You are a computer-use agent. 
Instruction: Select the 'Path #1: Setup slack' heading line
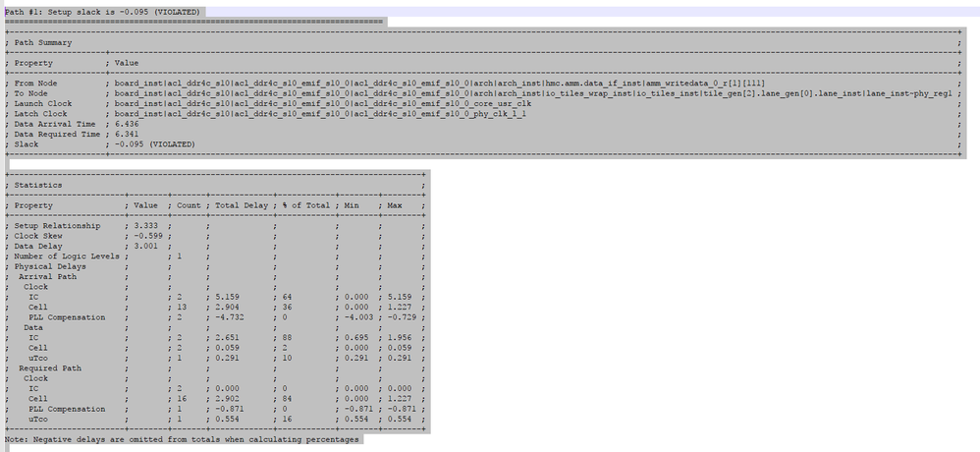pyautogui.click(x=102, y=12)
